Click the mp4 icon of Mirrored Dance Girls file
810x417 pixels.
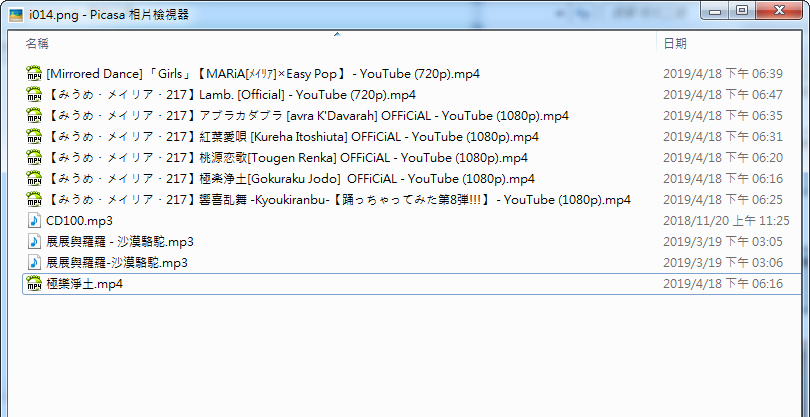[34, 74]
